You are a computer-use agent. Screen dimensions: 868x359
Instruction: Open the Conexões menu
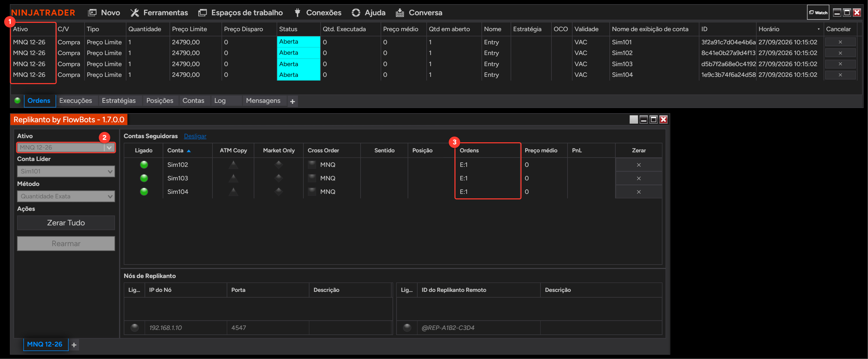point(318,12)
